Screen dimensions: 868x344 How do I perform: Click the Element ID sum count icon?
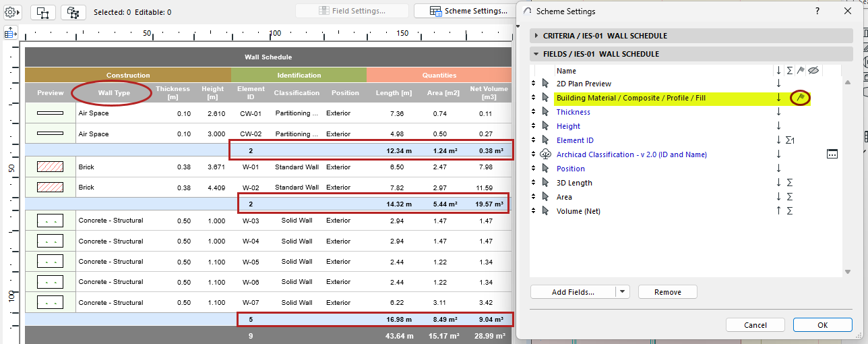coord(791,140)
